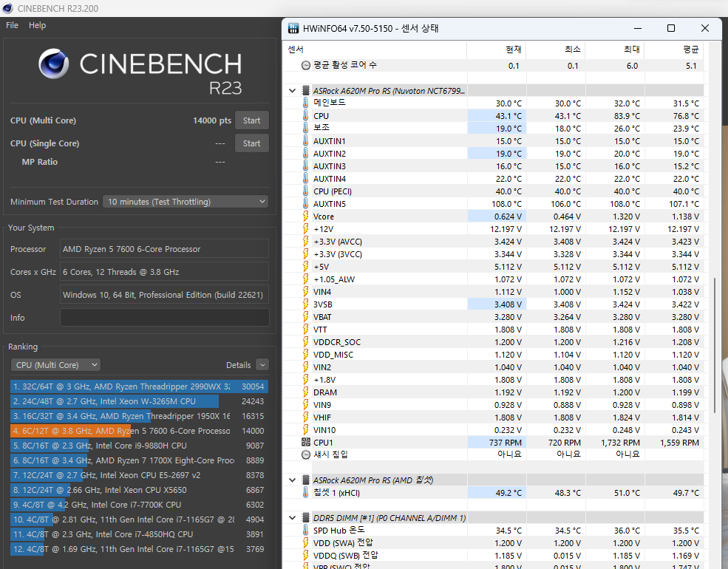Image resolution: width=728 pixels, height=569 pixels.
Task: Select ranking entry Intel Core i7-4850HQ
Action: (139, 534)
